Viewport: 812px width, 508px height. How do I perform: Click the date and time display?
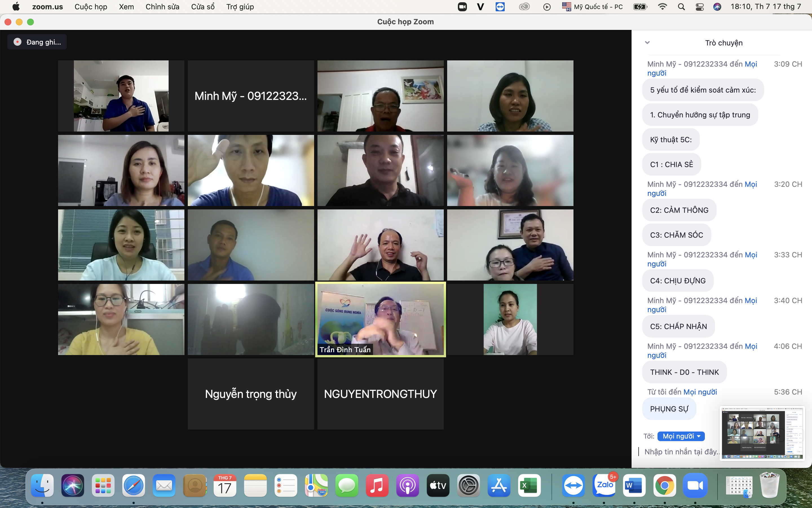tap(766, 7)
